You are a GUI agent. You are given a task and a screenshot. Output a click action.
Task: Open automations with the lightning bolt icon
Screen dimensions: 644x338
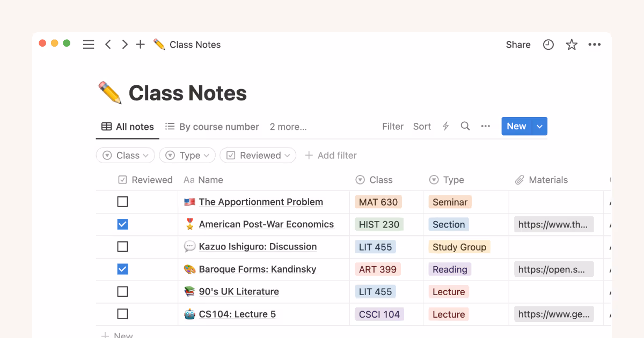(445, 126)
